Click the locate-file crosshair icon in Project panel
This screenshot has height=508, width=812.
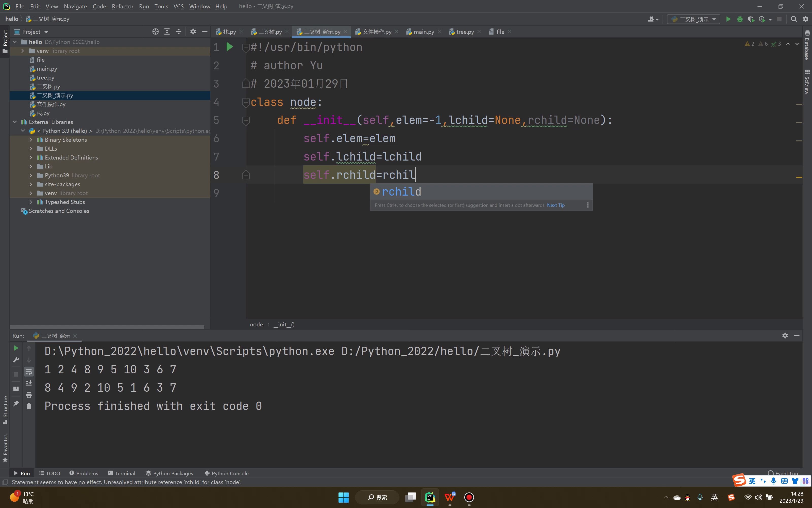[155, 31]
